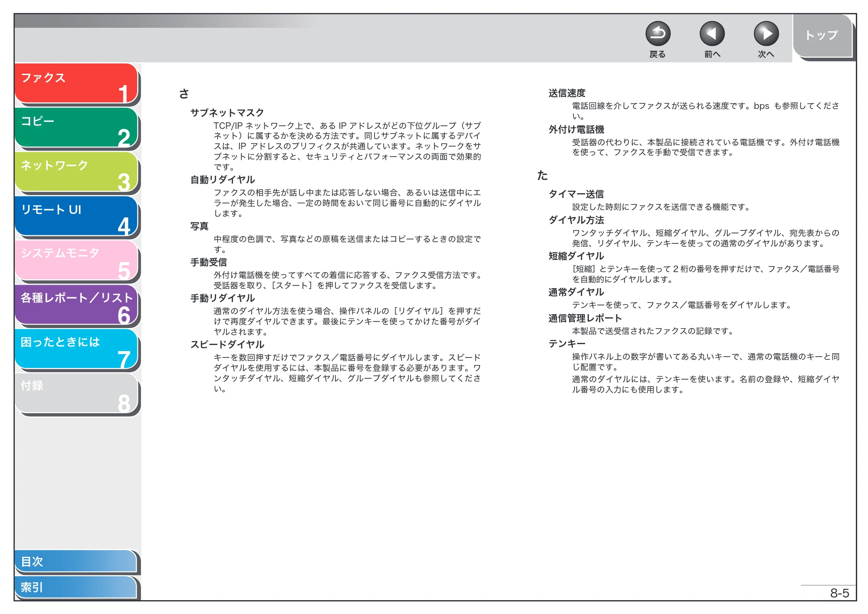Go to previous page with 前へ icon

click(x=712, y=33)
